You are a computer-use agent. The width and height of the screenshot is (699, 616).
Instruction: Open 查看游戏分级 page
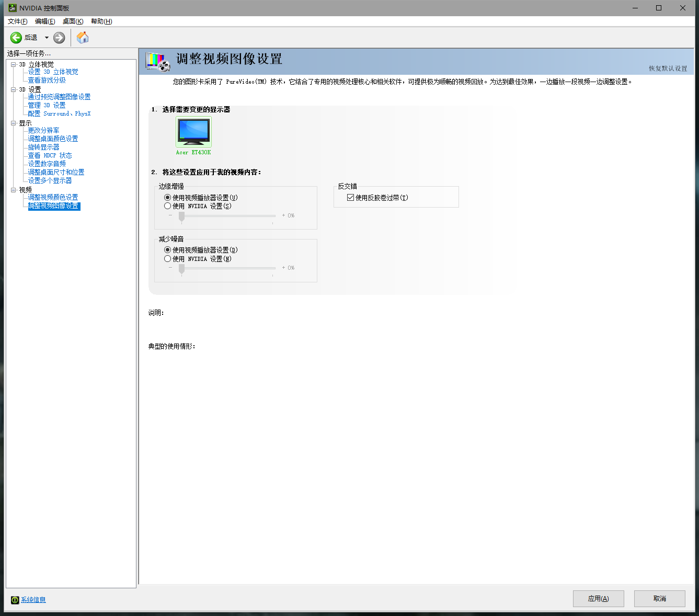click(x=47, y=80)
